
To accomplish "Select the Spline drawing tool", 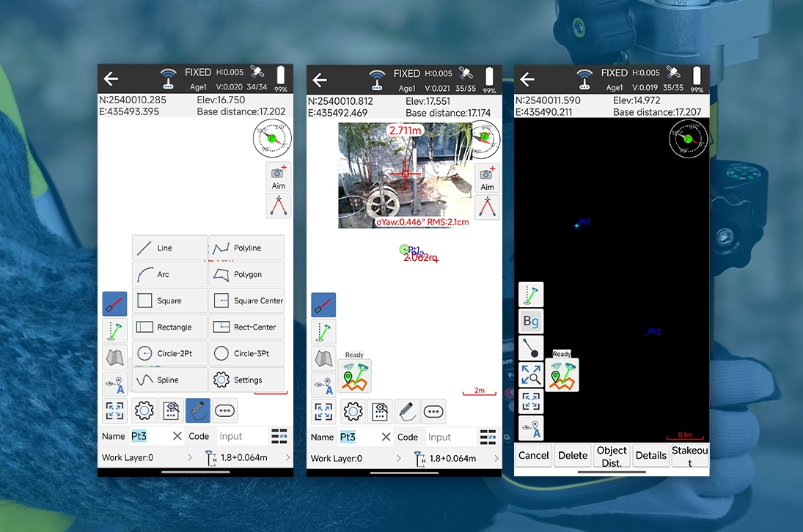I will [x=170, y=380].
